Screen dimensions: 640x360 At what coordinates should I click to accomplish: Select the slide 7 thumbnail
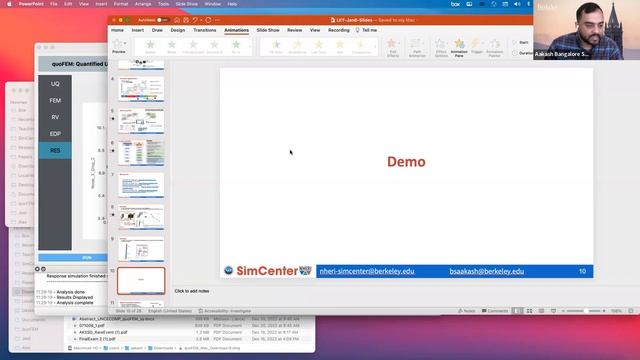click(141, 185)
